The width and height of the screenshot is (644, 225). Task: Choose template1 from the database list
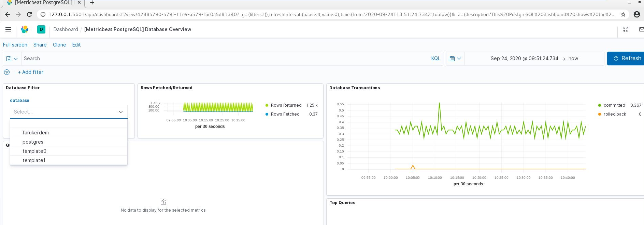click(69, 160)
